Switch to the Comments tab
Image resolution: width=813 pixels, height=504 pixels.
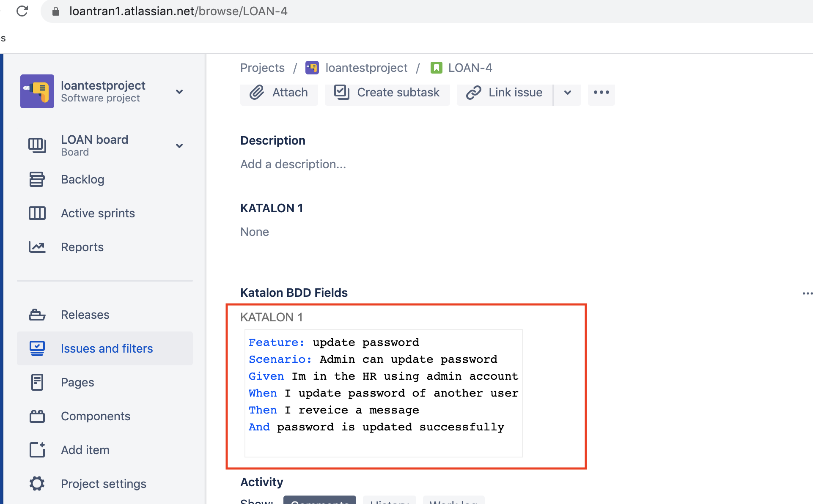(x=320, y=501)
